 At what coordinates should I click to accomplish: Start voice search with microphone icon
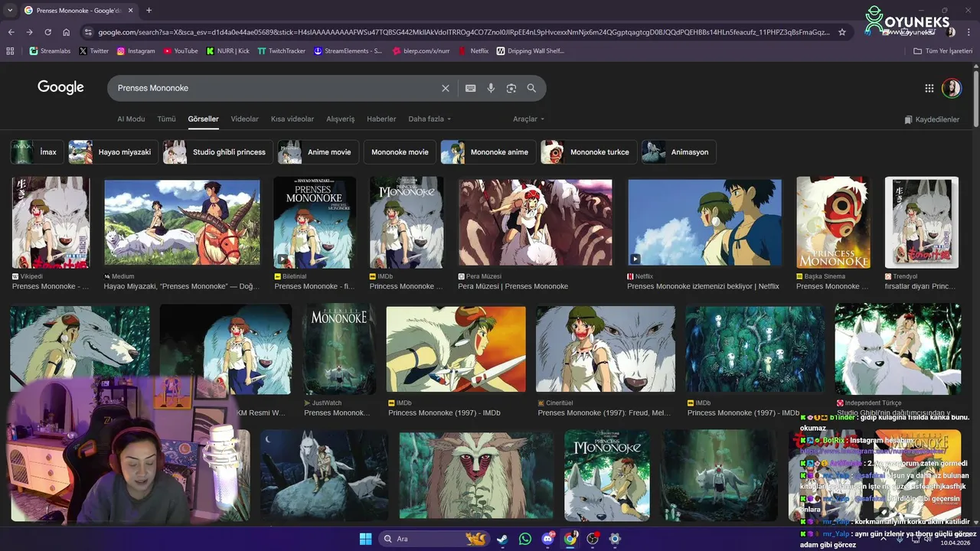(491, 88)
